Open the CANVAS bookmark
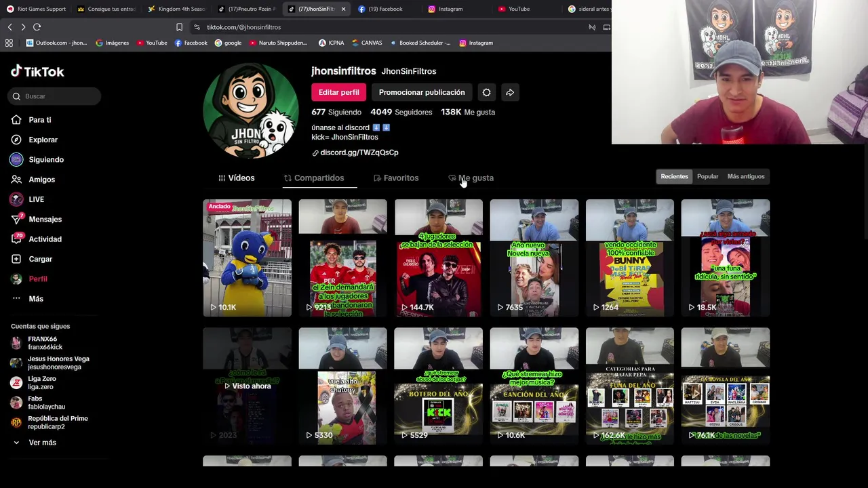The height and width of the screenshot is (488, 868). tap(366, 43)
